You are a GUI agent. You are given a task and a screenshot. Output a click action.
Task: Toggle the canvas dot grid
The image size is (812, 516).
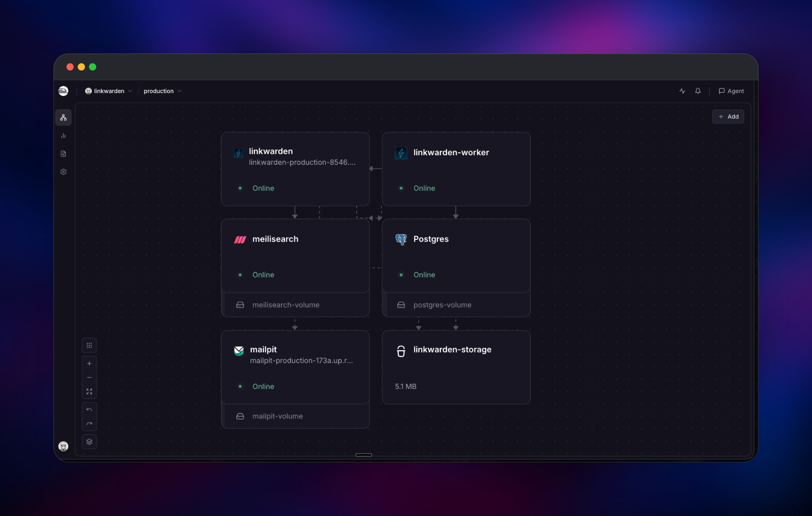point(89,345)
